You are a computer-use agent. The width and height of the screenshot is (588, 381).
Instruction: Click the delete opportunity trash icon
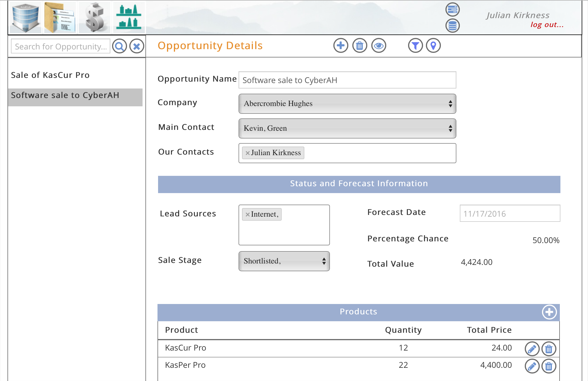pyautogui.click(x=360, y=46)
